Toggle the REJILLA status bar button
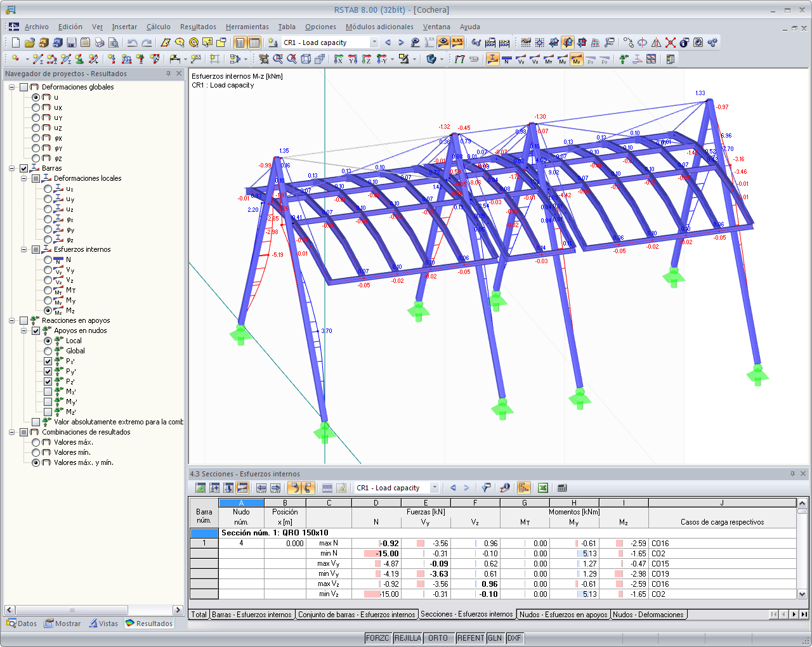 tap(408, 638)
